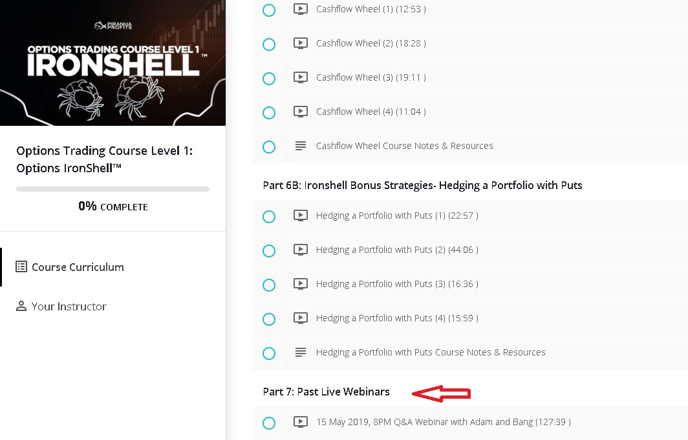The image size is (688, 440).
Task: Toggle completion circle for Hedging with Puts (4)
Action: [269, 319]
